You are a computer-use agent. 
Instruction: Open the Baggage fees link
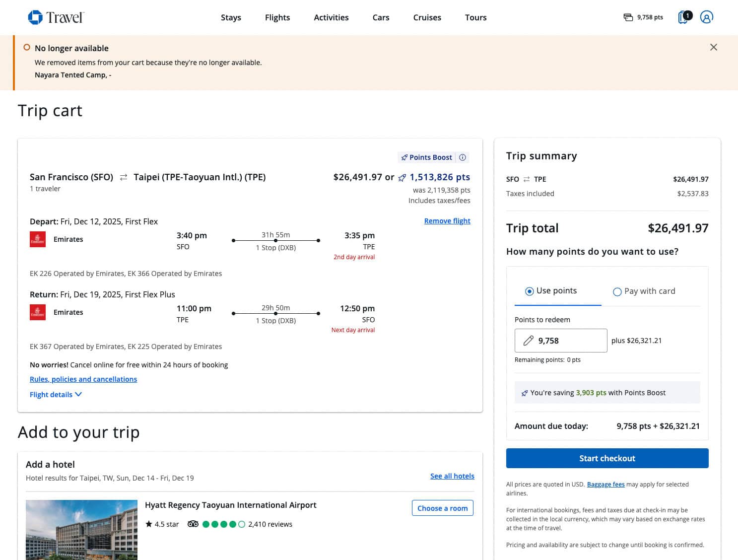[605, 485]
